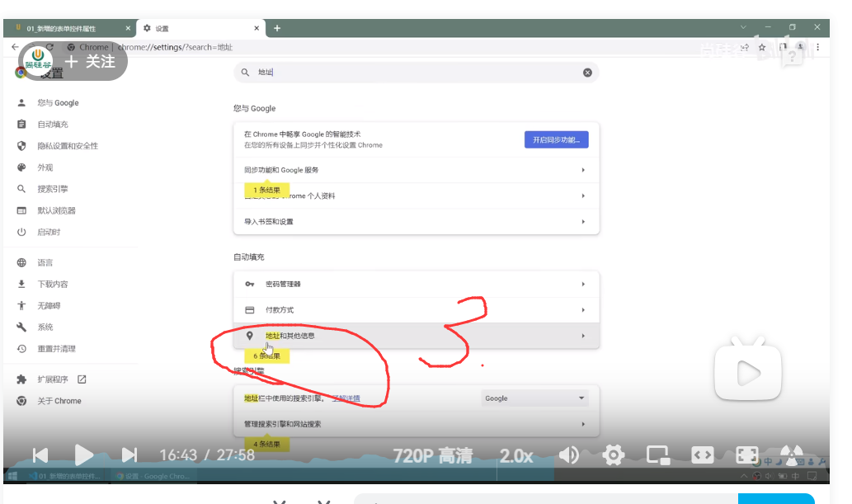Open the autofill settings section
This screenshot has height=504, width=852.
53,124
